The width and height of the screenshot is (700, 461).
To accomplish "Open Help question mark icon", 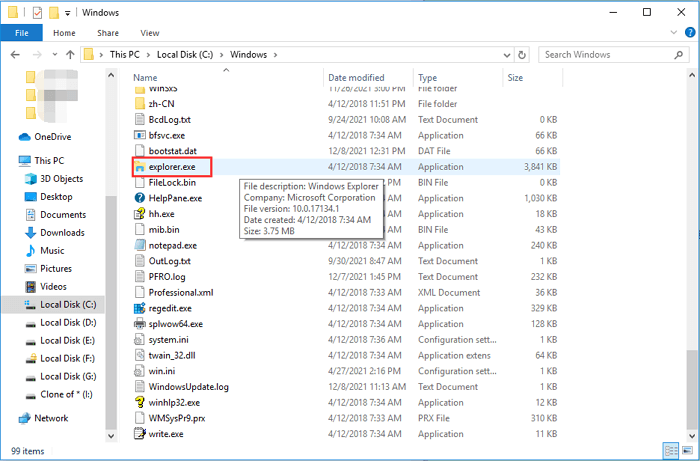I will 690,33.
